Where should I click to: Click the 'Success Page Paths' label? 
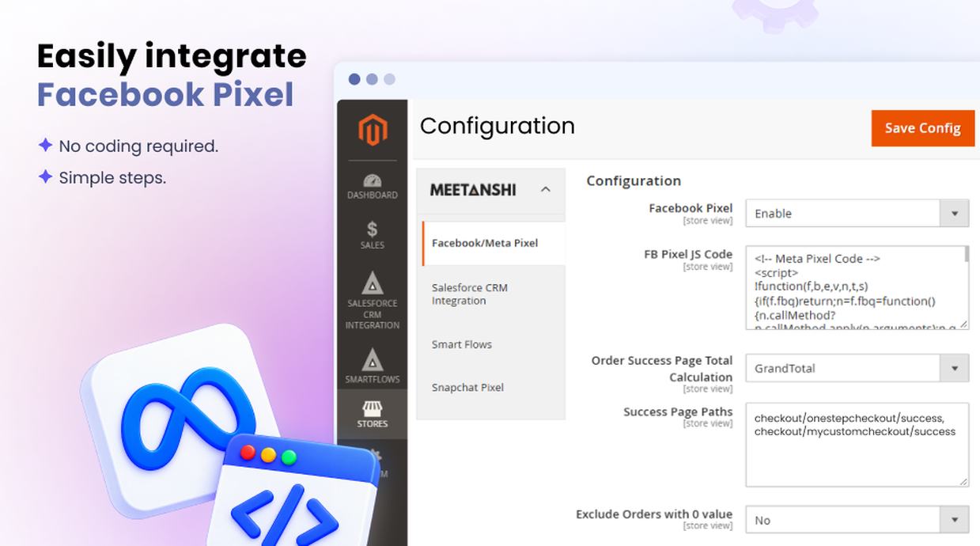[x=678, y=411]
